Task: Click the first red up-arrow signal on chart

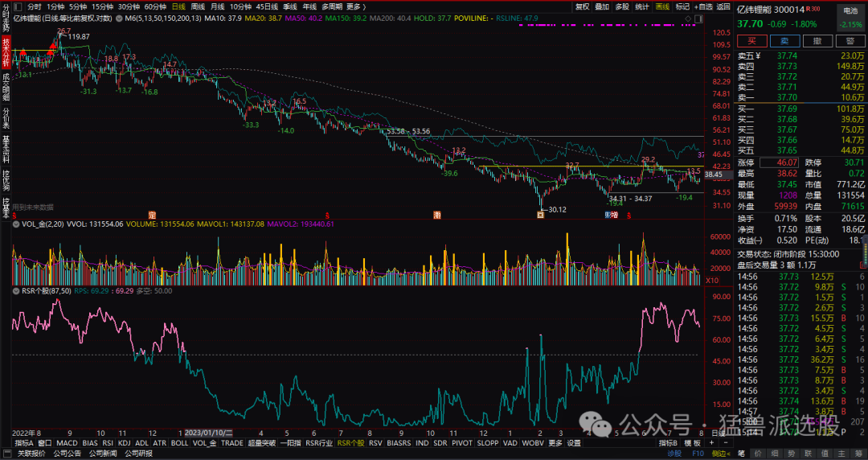Action: (x=23, y=52)
